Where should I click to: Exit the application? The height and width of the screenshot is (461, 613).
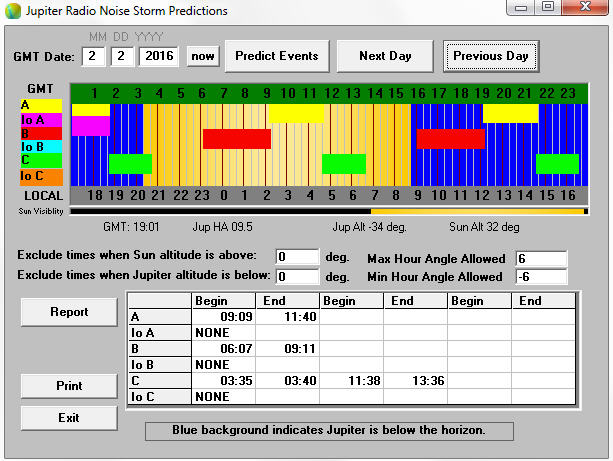point(69,418)
